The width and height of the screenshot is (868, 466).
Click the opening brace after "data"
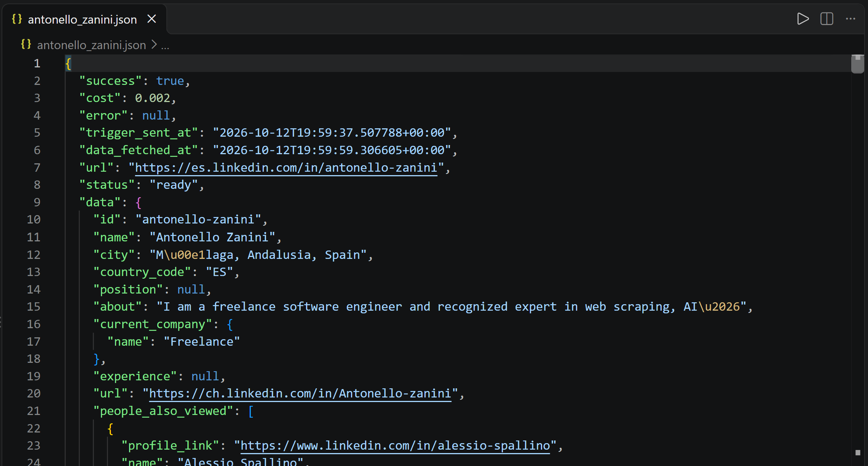[x=139, y=203]
